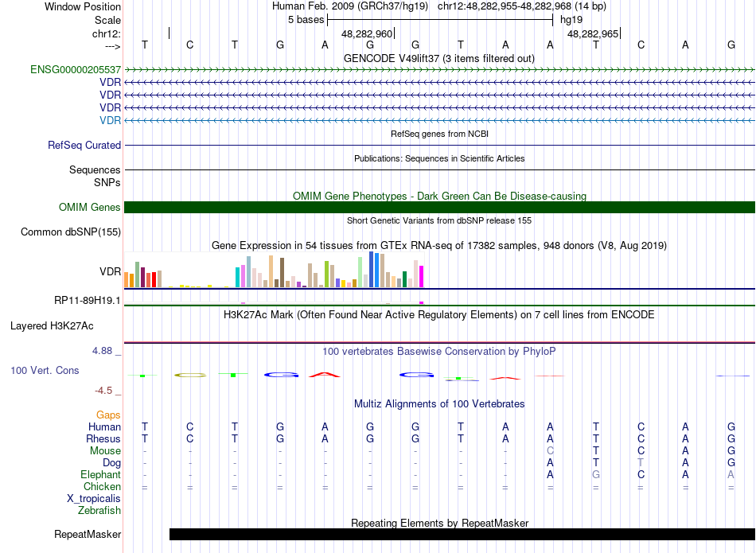The image size is (756, 553).
Task: Select the Scale track label
Action: point(107,20)
